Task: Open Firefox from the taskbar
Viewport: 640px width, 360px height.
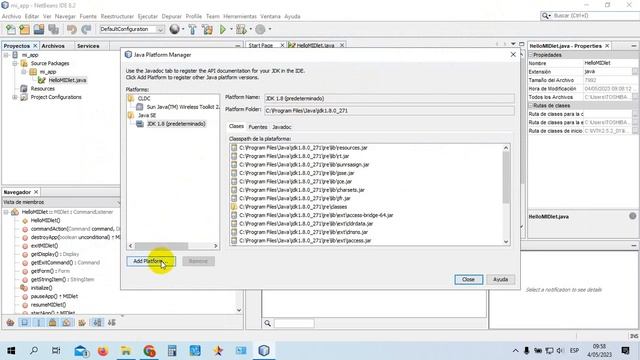Action: (x=103, y=351)
